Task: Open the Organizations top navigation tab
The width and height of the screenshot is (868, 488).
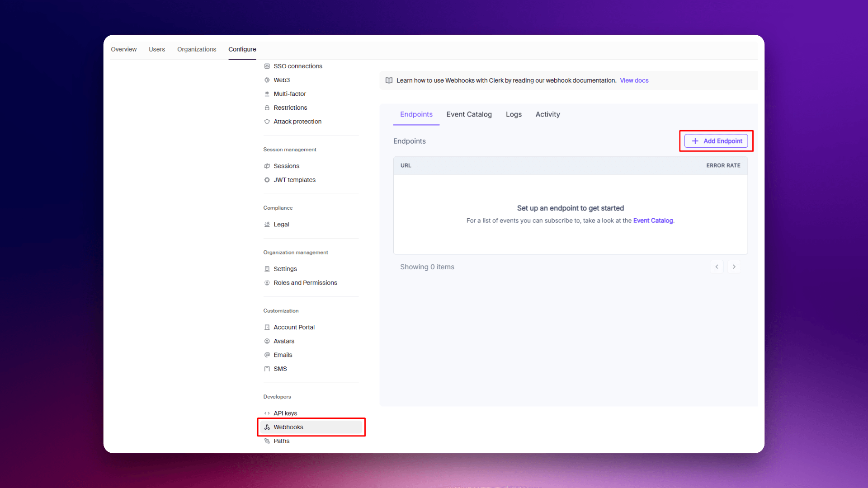Action: pyautogui.click(x=197, y=49)
